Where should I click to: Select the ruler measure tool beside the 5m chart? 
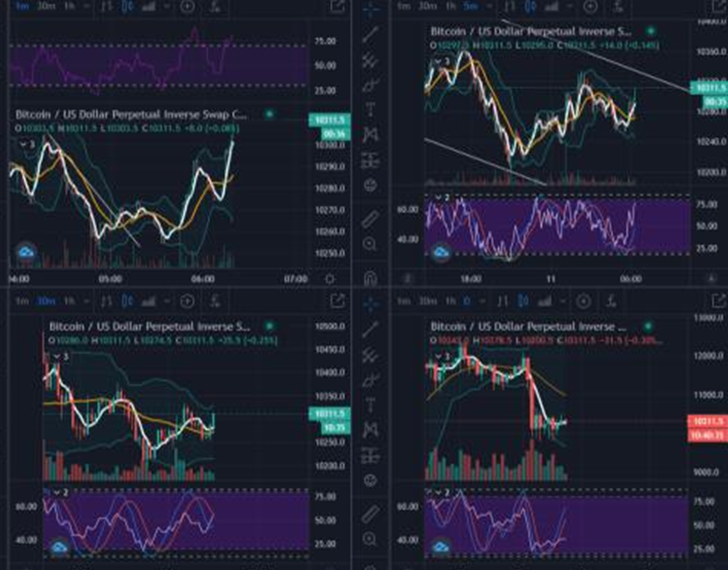tap(370, 219)
